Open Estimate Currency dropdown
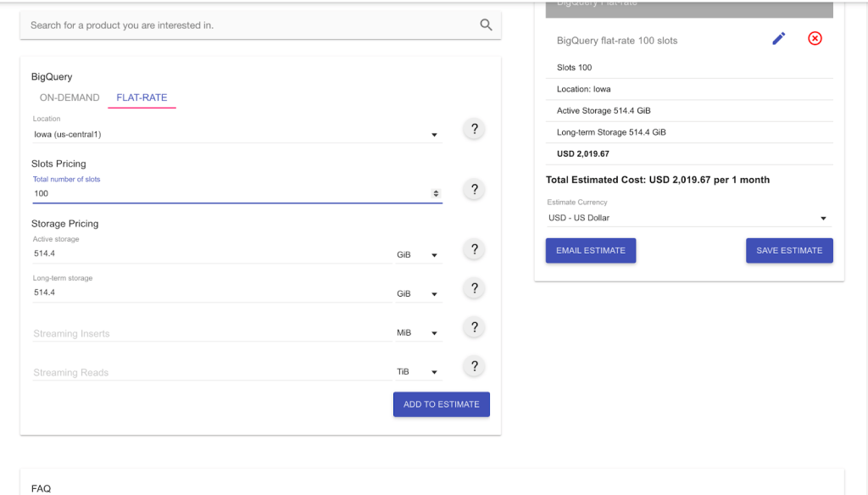This screenshot has width=868, height=495. [x=689, y=218]
